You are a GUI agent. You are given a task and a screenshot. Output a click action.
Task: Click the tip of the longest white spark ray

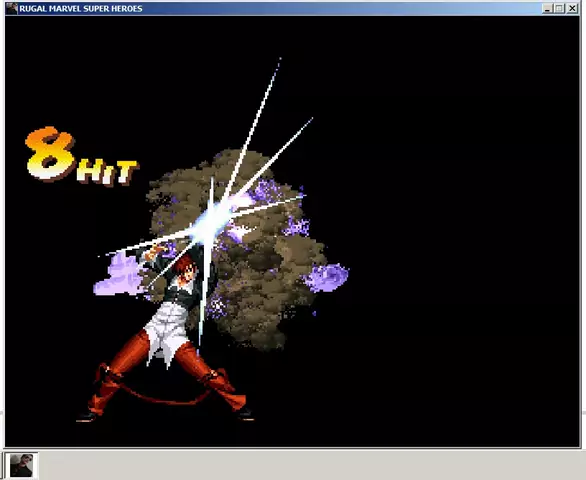click(x=280, y=60)
